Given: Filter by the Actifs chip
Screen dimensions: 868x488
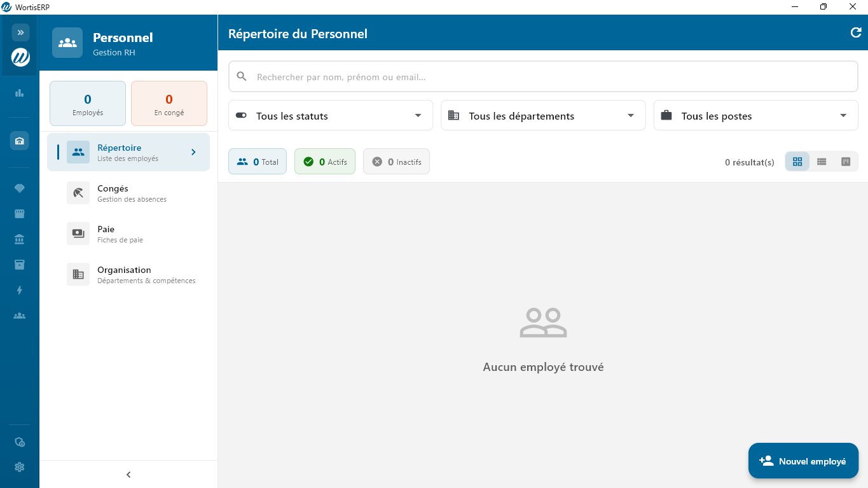Looking at the screenshot, I should tap(325, 162).
